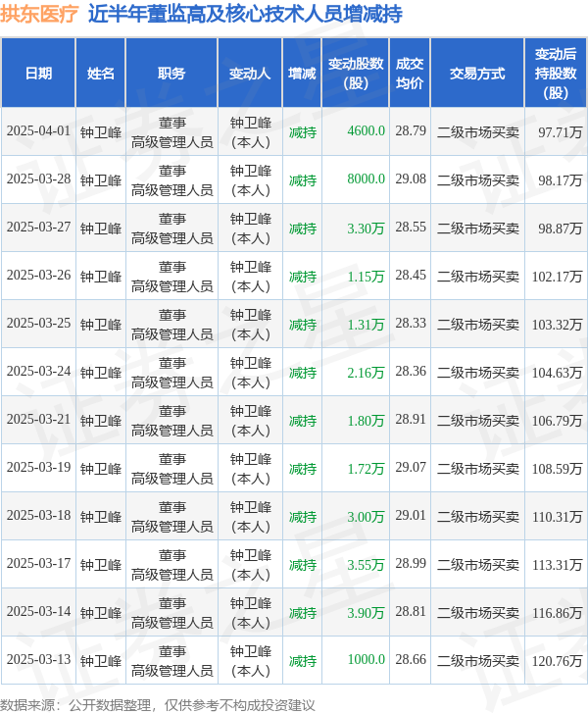
Task: Click holdings value 103.32万
Action: click(557, 325)
